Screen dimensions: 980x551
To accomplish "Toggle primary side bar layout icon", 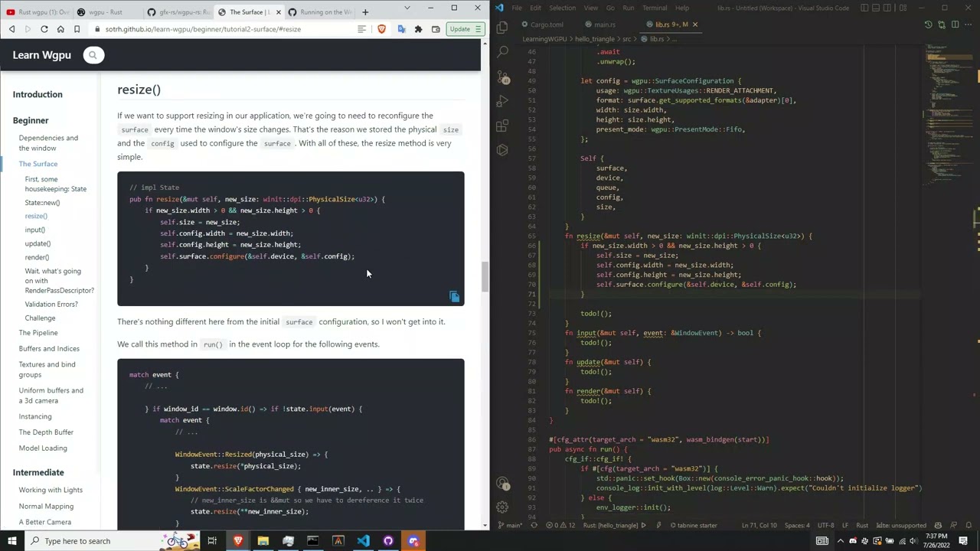I will pos(864,8).
